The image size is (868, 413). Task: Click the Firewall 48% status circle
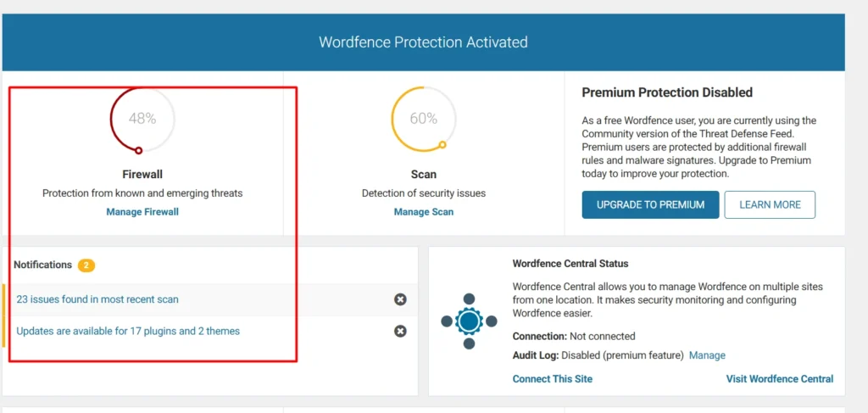142,119
